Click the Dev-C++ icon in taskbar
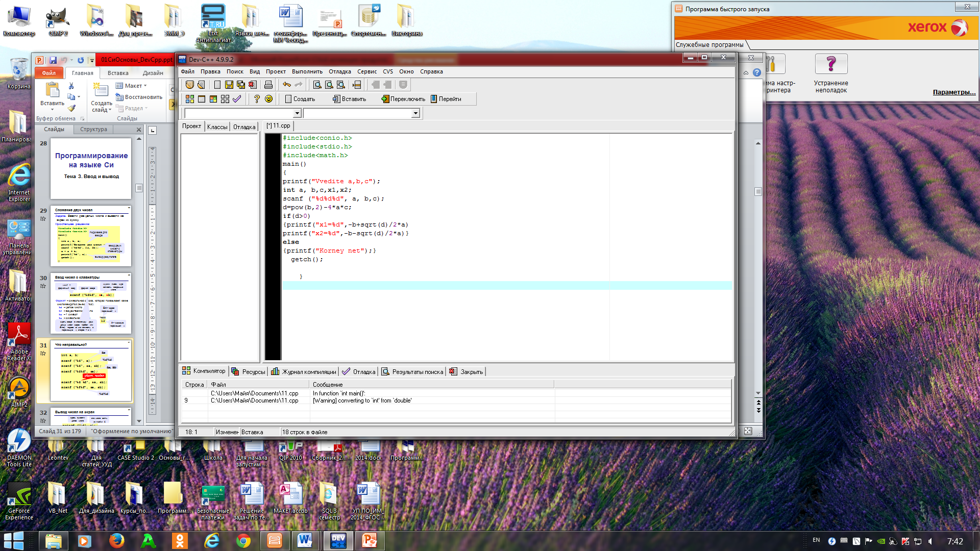Screen dimensions: 980x551 (x=338, y=540)
